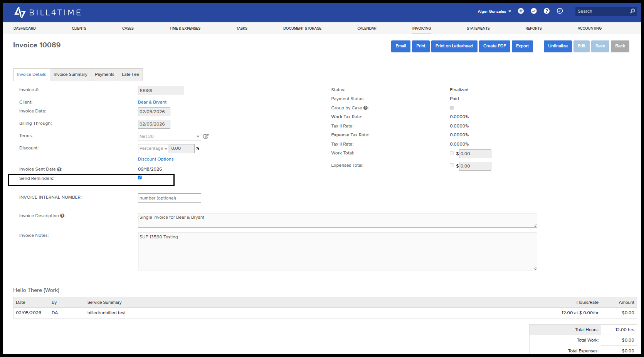
Task: Click the checkmark tasks icon in header
Action: point(534,11)
